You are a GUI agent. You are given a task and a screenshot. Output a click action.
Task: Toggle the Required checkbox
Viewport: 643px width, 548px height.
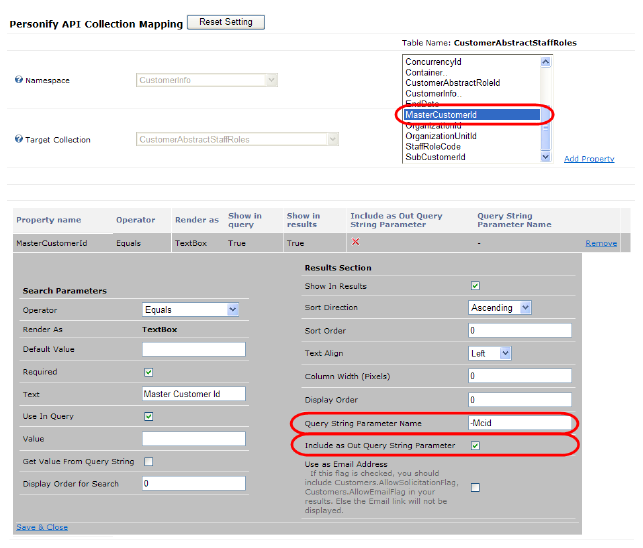point(148,372)
